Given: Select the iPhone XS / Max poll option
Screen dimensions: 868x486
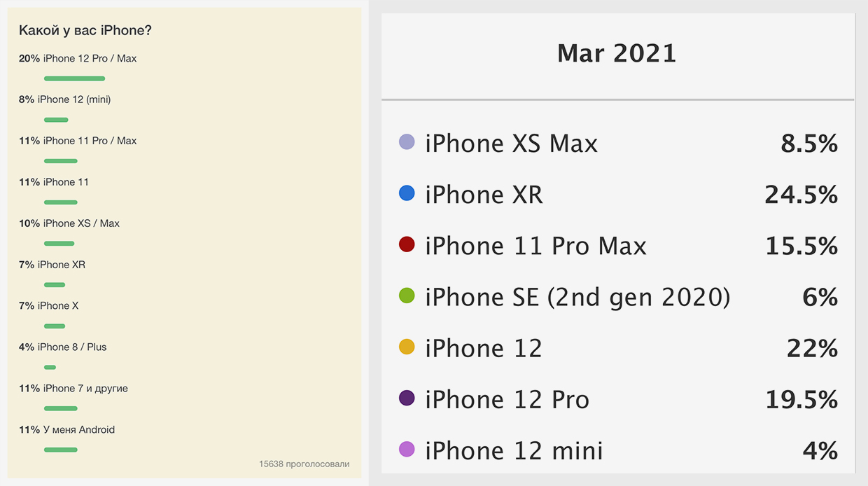Looking at the screenshot, I should pyautogui.click(x=81, y=223).
